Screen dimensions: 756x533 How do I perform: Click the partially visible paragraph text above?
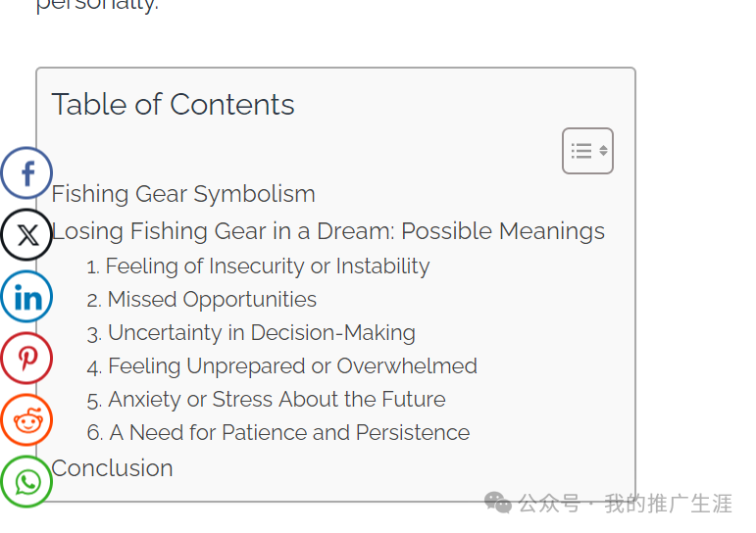click(97, 5)
